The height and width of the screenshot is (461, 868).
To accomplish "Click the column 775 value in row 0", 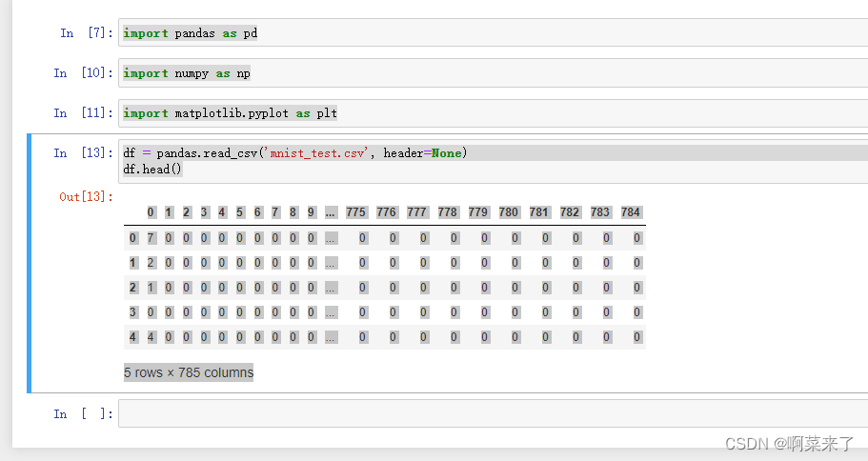I will (363, 238).
